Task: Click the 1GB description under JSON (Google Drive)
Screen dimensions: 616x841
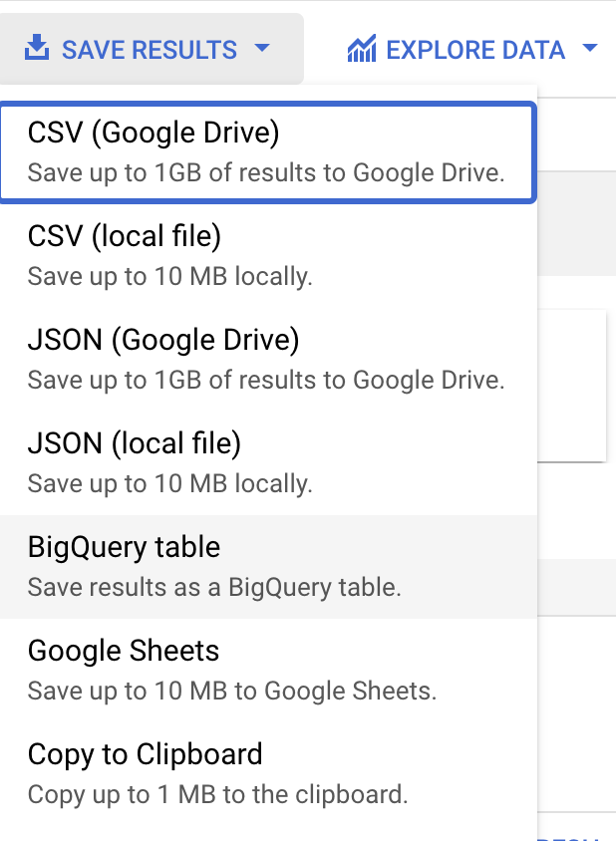Action: [x=266, y=381]
